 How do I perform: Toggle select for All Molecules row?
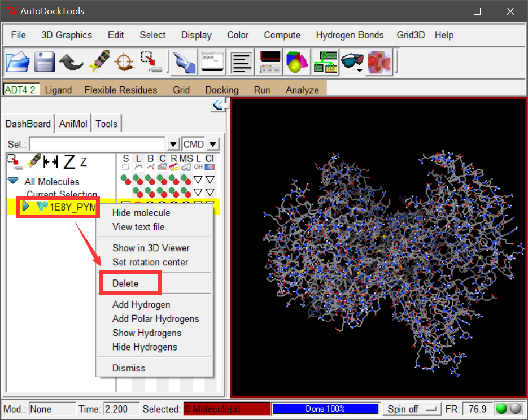tap(126, 180)
